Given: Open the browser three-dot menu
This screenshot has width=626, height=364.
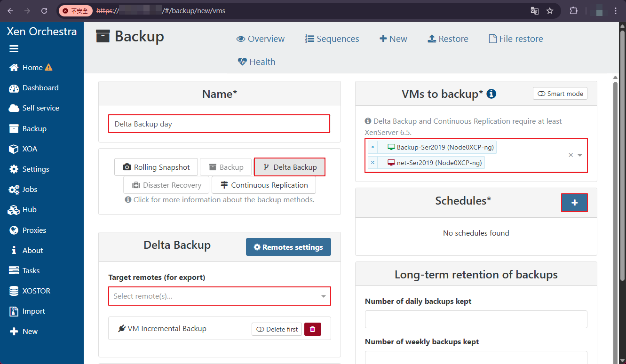Looking at the screenshot, I should coord(616,10).
